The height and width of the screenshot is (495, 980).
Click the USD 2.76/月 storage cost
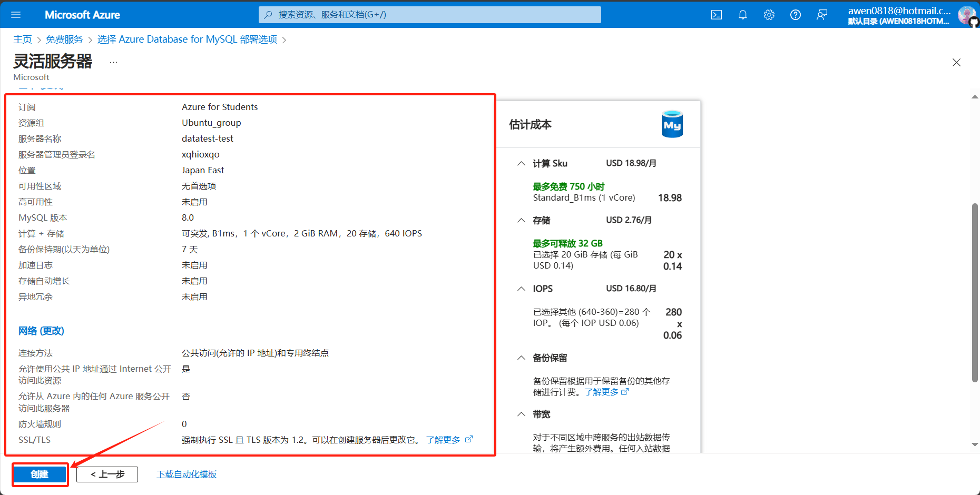click(x=629, y=220)
